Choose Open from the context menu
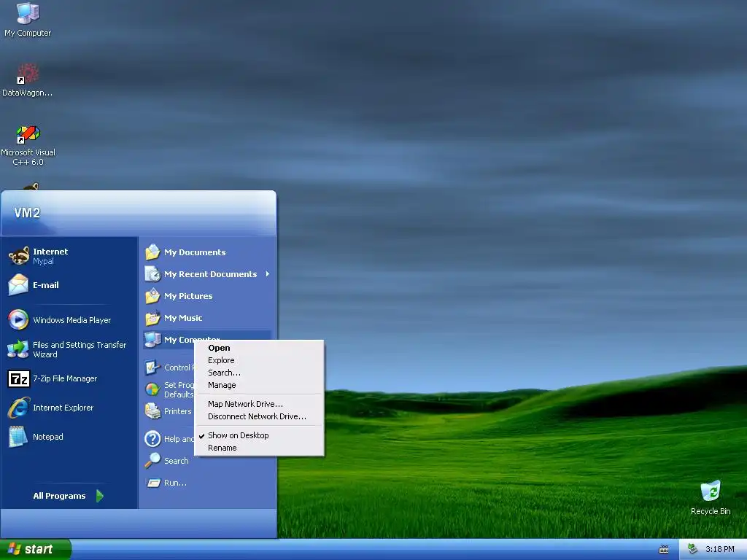747x560 pixels. click(259, 348)
